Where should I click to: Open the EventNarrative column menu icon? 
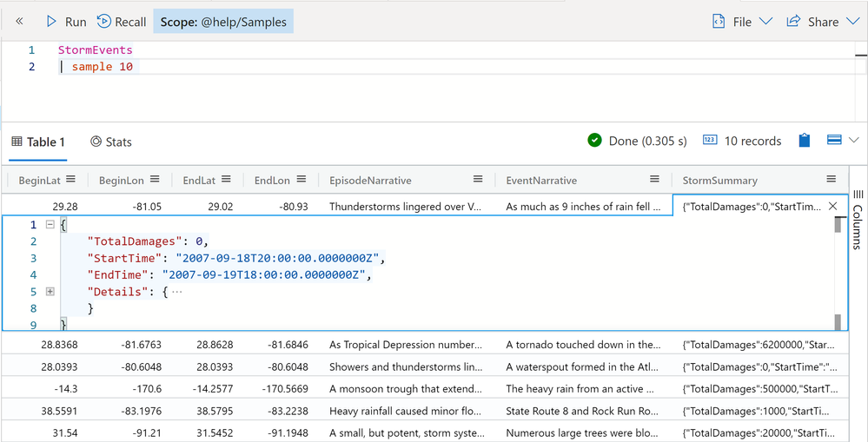tap(654, 180)
